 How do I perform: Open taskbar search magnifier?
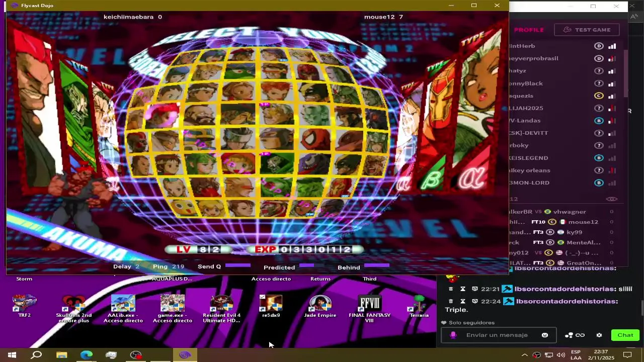point(37,355)
